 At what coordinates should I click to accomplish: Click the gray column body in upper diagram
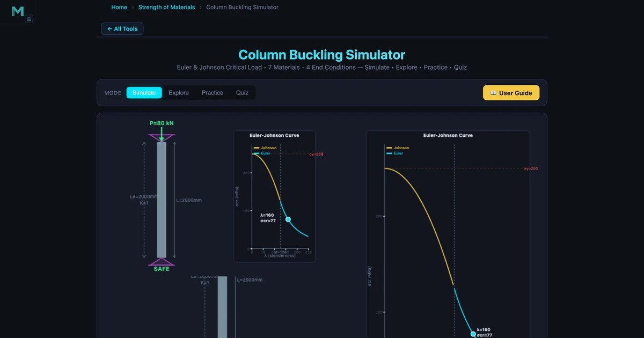(x=162, y=200)
